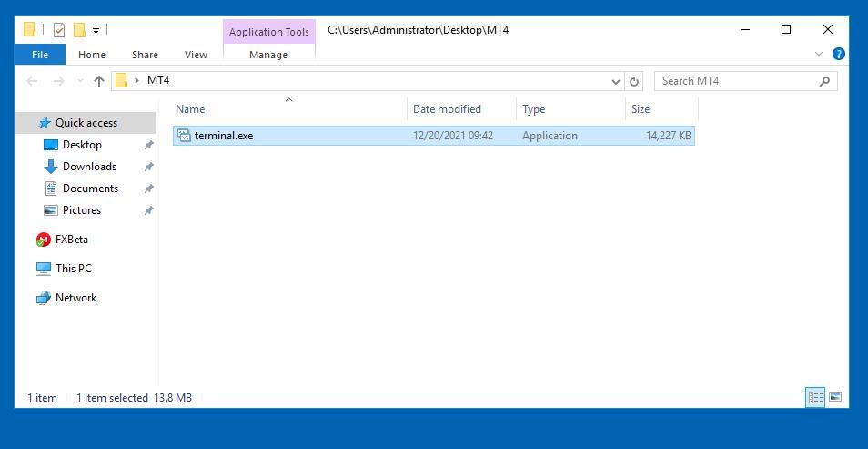Viewport: 868px width, 449px height.
Task: Click the terminal.exe application icon
Action: pyautogui.click(x=184, y=136)
